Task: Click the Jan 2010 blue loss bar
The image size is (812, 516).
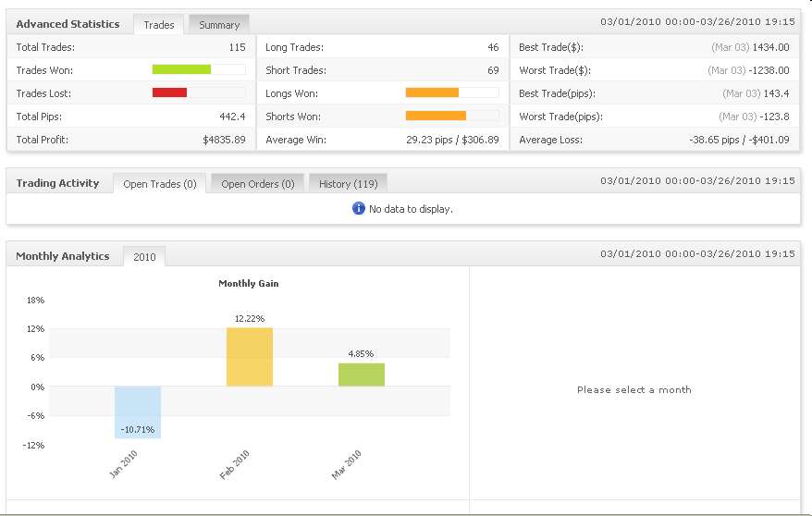Action: [x=138, y=412]
